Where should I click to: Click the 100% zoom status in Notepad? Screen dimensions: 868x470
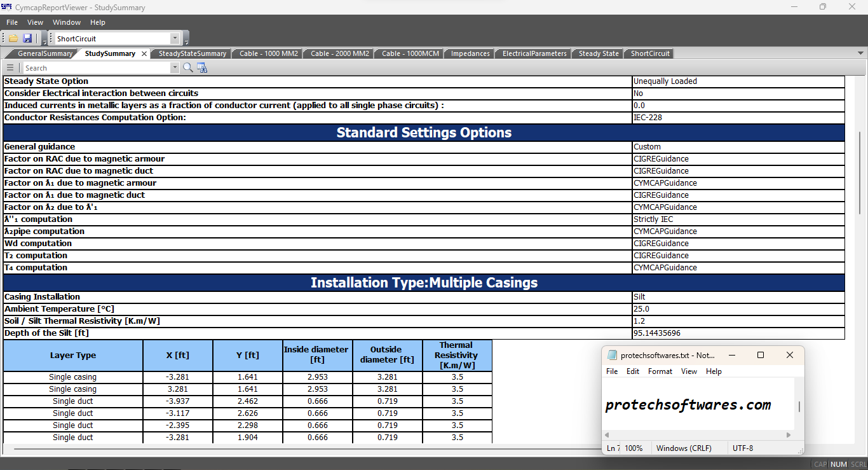(x=634, y=448)
